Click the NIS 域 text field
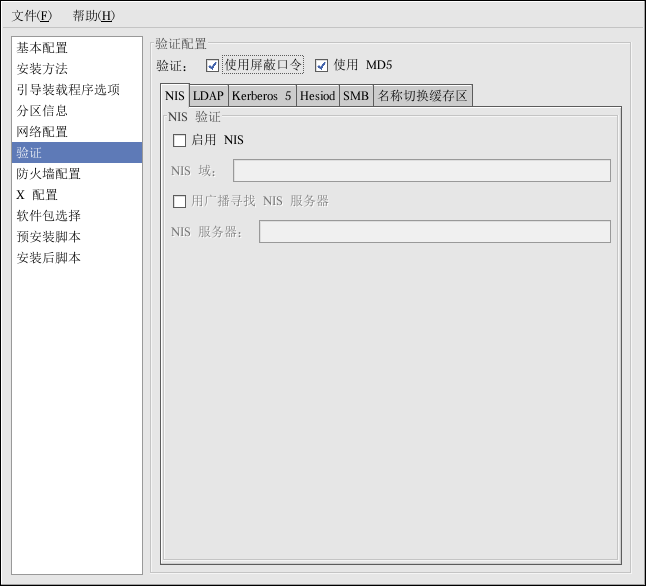 pyautogui.click(x=421, y=171)
